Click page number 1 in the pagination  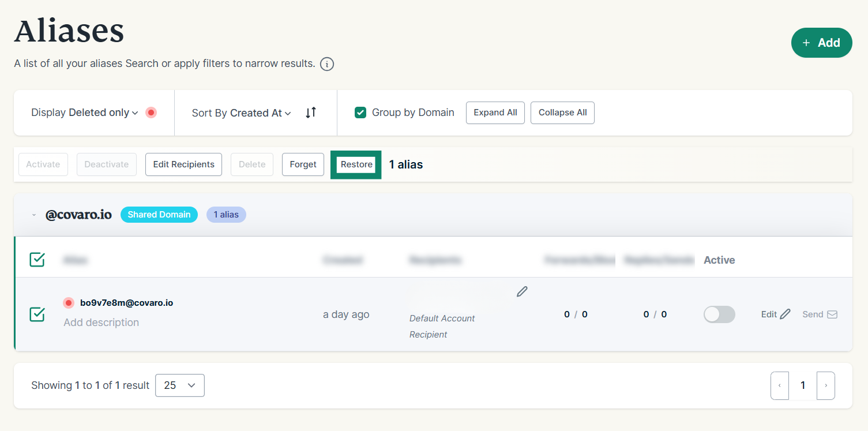point(803,385)
